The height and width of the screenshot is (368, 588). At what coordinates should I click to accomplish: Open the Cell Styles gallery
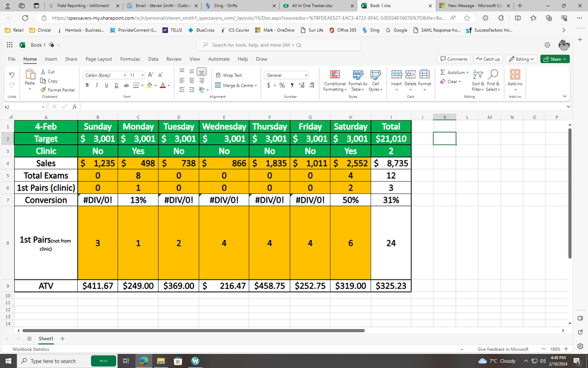click(x=375, y=81)
